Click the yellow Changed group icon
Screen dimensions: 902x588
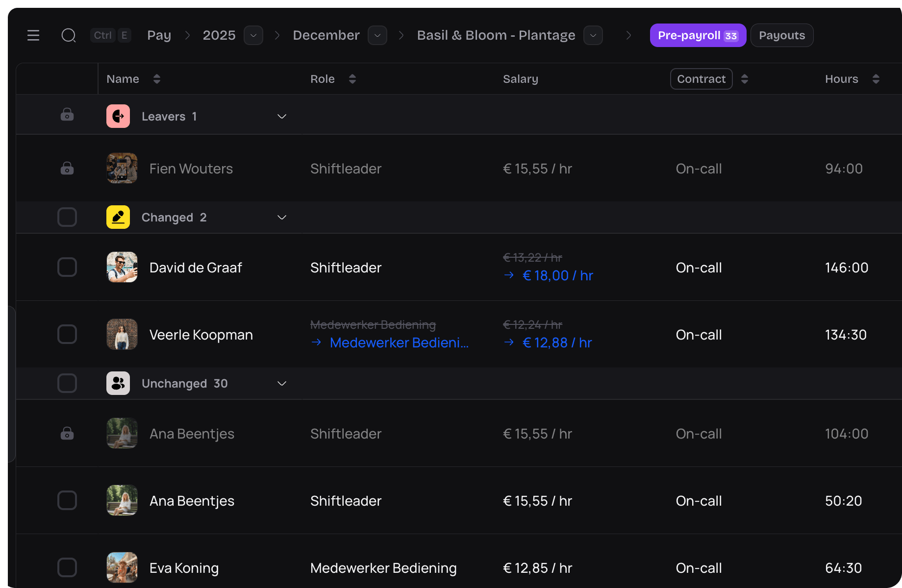[118, 217]
